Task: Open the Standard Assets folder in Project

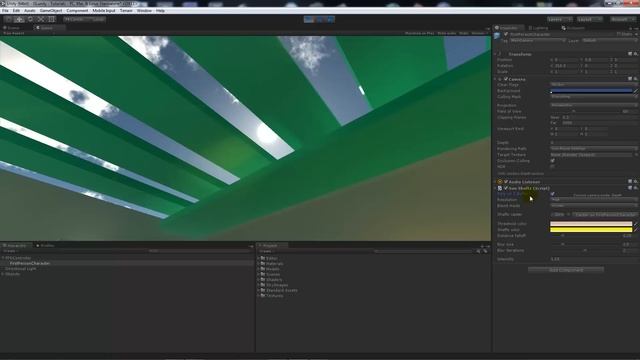Action: 282,290
